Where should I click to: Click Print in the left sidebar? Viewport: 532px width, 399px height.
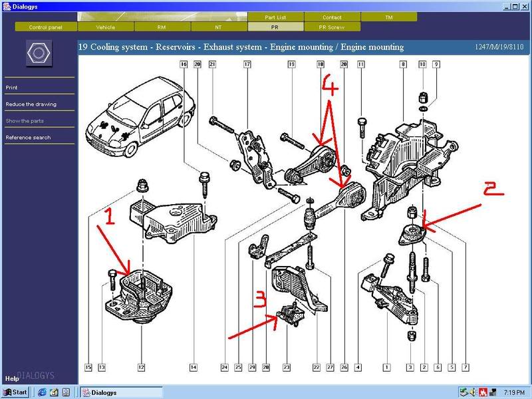[12, 88]
